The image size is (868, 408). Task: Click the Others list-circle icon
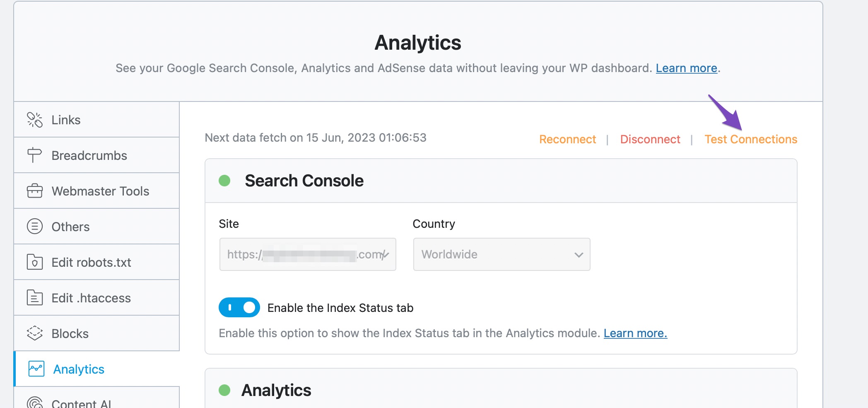[35, 227]
